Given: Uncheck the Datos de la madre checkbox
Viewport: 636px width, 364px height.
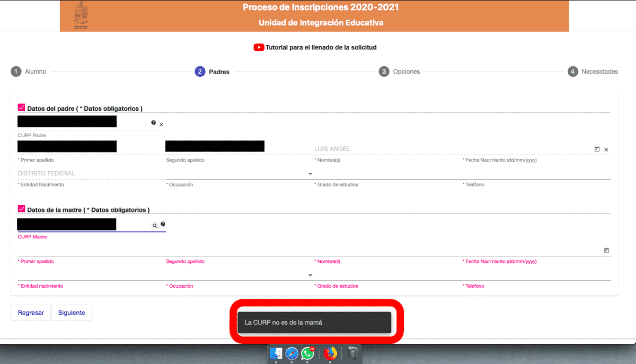Looking at the screenshot, I should (x=22, y=209).
